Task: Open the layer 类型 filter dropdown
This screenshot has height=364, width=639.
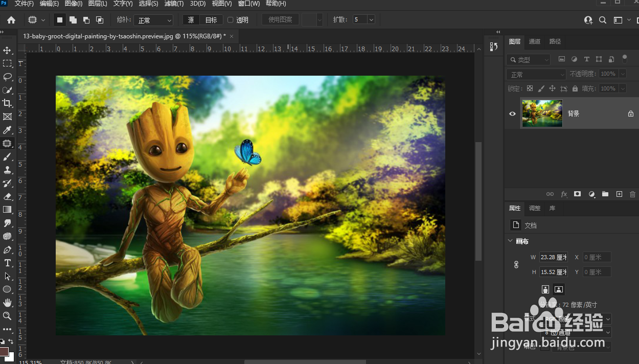Action: coord(528,59)
